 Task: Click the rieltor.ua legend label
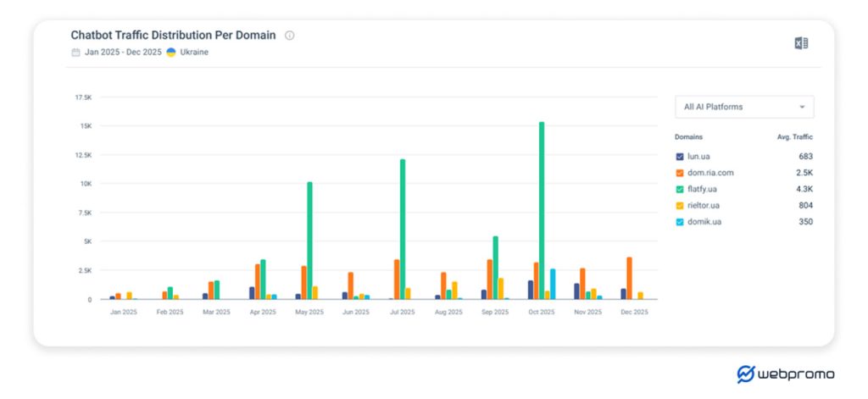pos(704,205)
